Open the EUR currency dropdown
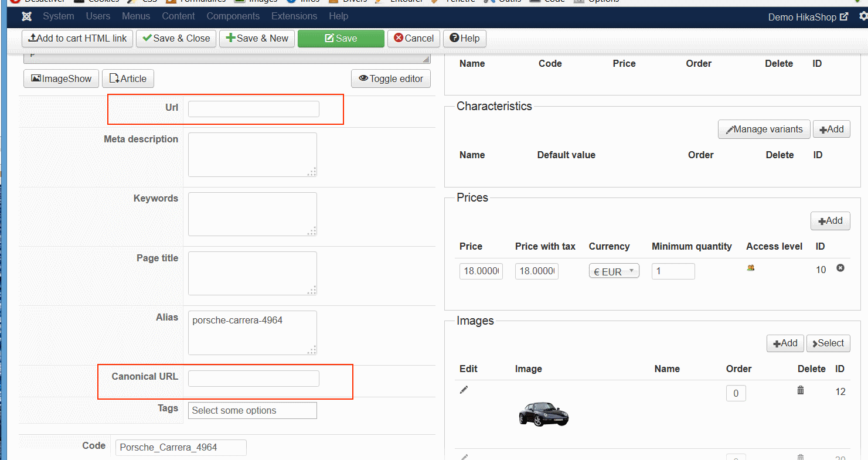The width and height of the screenshot is (868, 460). [x=614, y=271]
